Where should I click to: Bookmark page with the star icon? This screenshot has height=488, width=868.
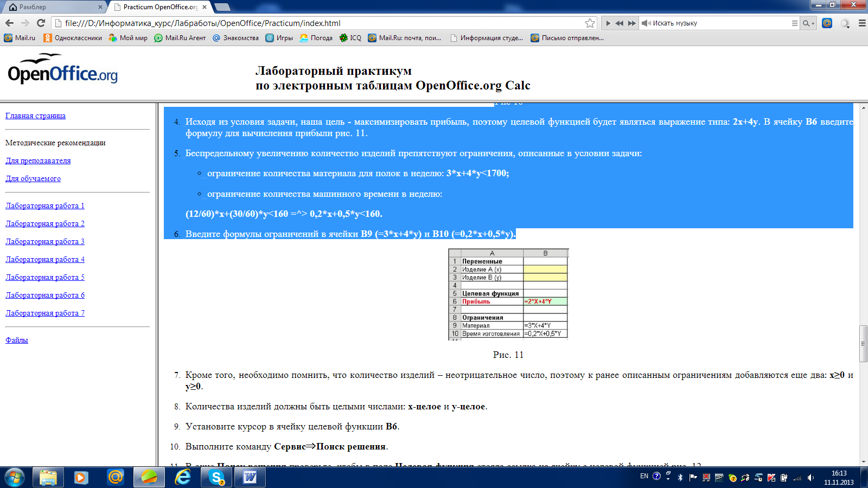tap(590, 23)
